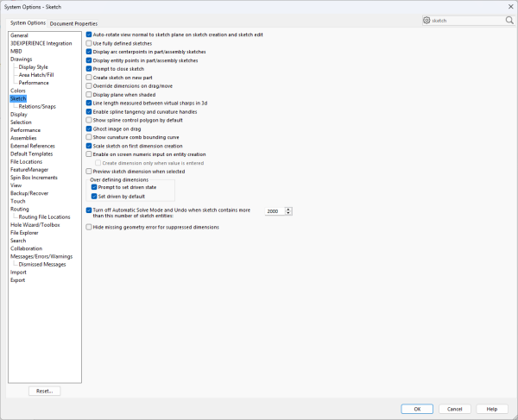Check Display plane when shaded
The width and height of the screenshot is (518, 420).
click(x=89, y=94)
